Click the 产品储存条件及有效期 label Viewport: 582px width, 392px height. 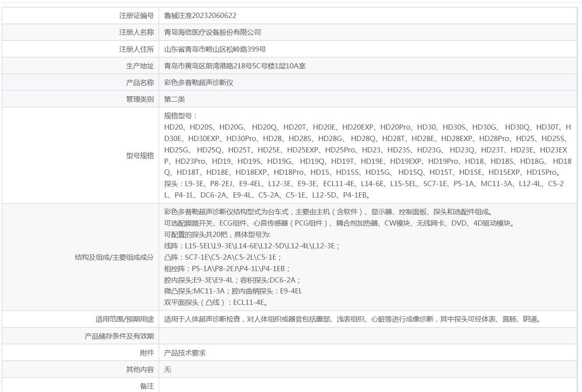point(119,336)
